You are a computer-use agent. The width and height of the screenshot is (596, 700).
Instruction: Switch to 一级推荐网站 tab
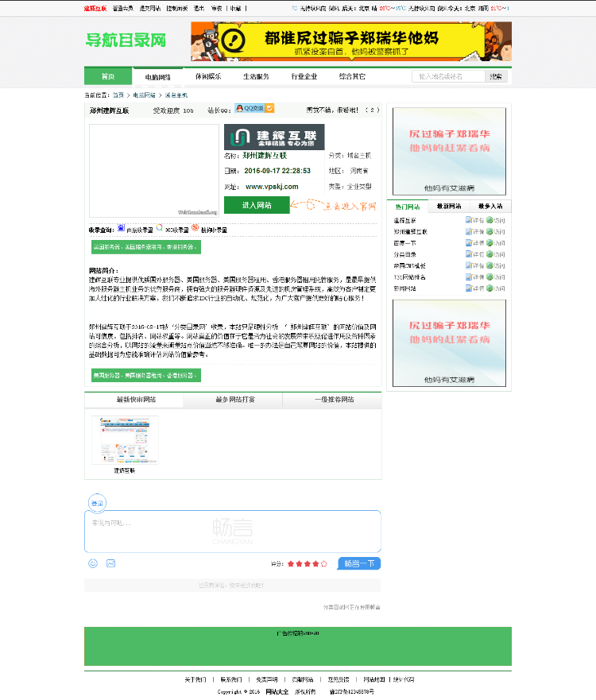coord(335,400)
